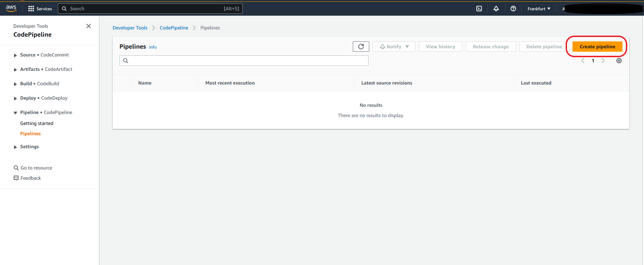Open pipeline table preferences gear
The width and height of the screenshot is (644, 265).
pos(619,61)
